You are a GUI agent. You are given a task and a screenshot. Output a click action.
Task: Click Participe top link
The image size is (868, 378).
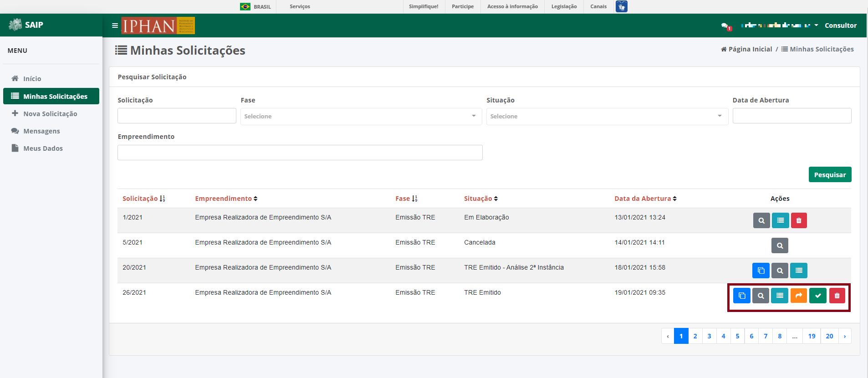pos(463,6)
